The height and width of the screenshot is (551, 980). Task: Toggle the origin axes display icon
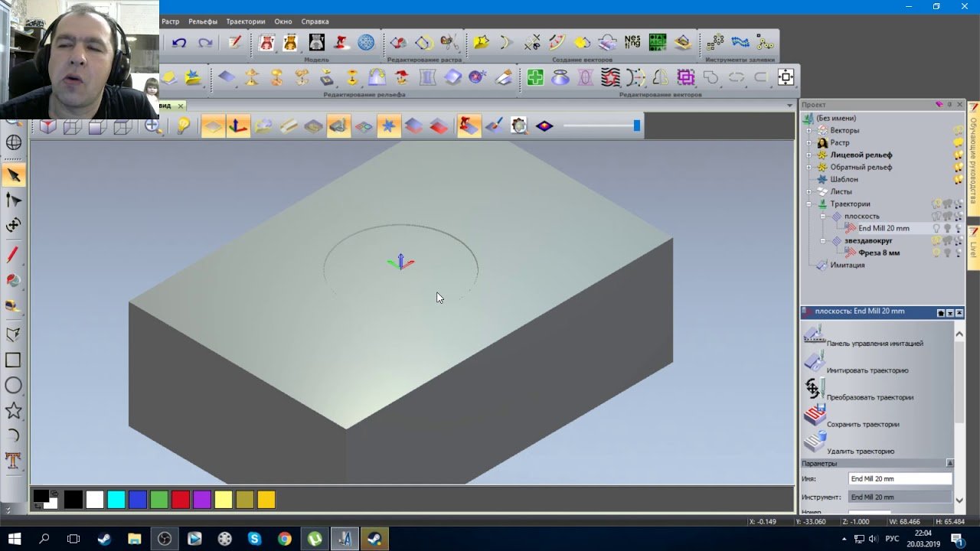pos(238,126)
